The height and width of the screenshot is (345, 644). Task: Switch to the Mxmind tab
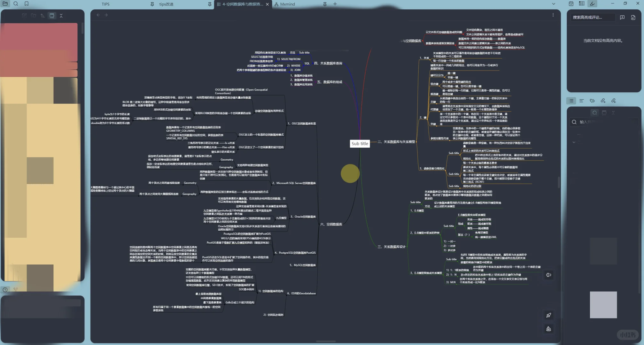coord(287,4)
